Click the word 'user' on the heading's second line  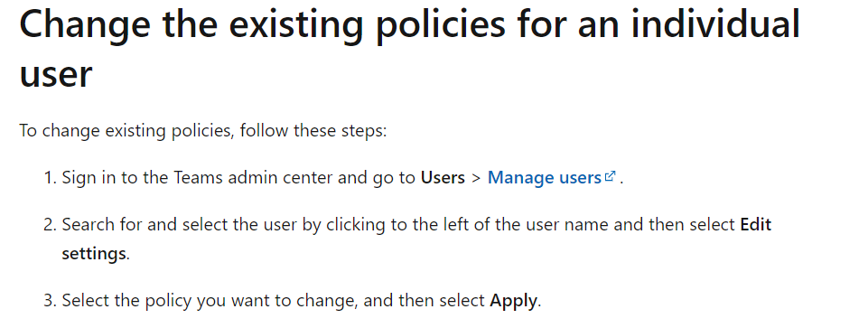click(55, 74)
